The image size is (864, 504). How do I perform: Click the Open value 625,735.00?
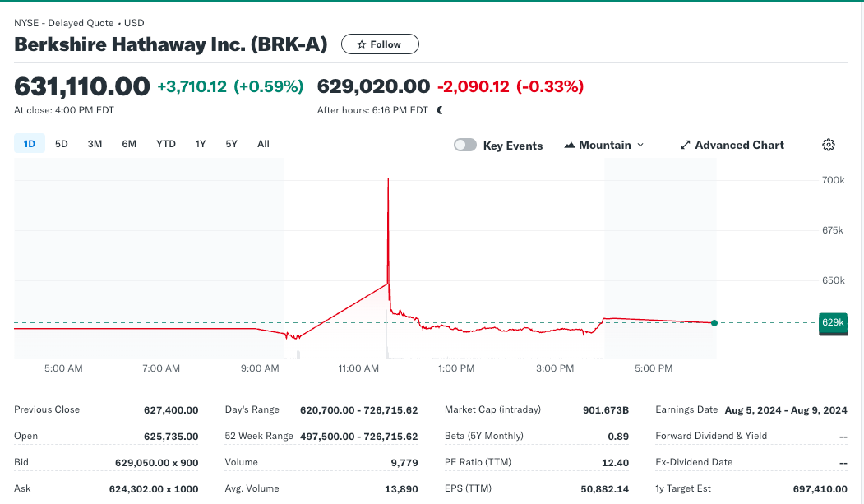(171, 437)
